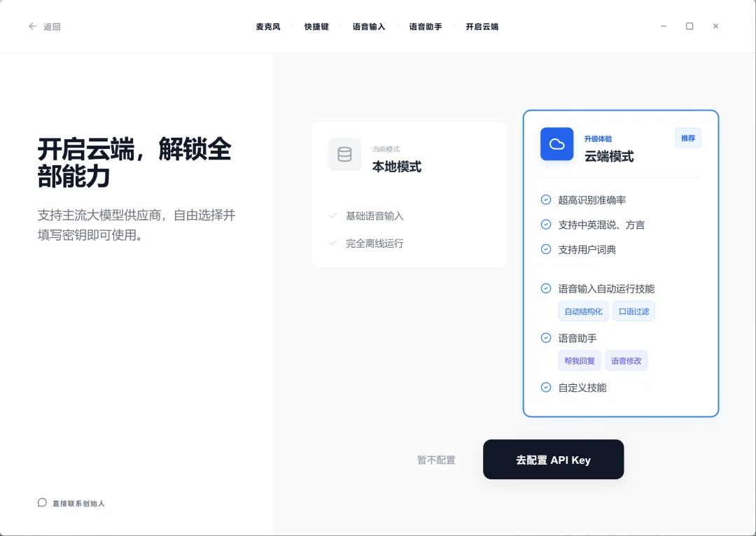
Task: Click checkmark beside 基础语音输入
Action: point(332,216)
